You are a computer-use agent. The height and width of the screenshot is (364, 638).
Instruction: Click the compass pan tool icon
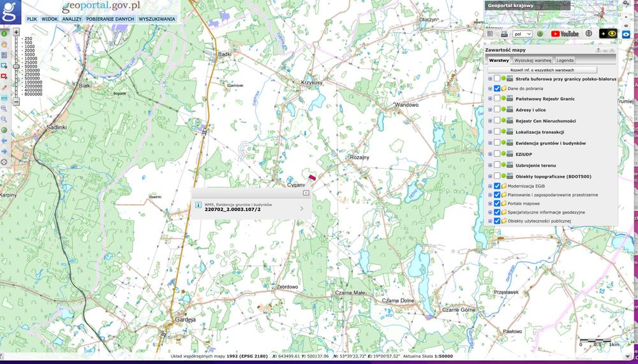tap(4, 162)
